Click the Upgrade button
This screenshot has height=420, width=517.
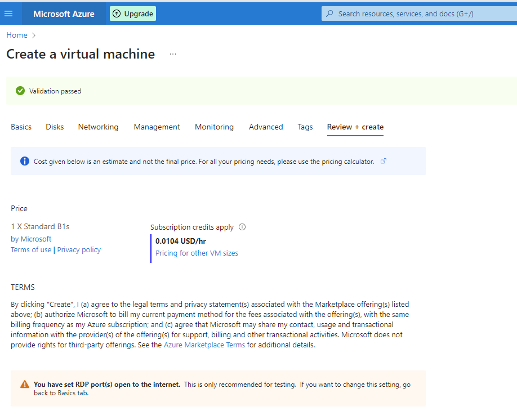[x=132, y=13]
